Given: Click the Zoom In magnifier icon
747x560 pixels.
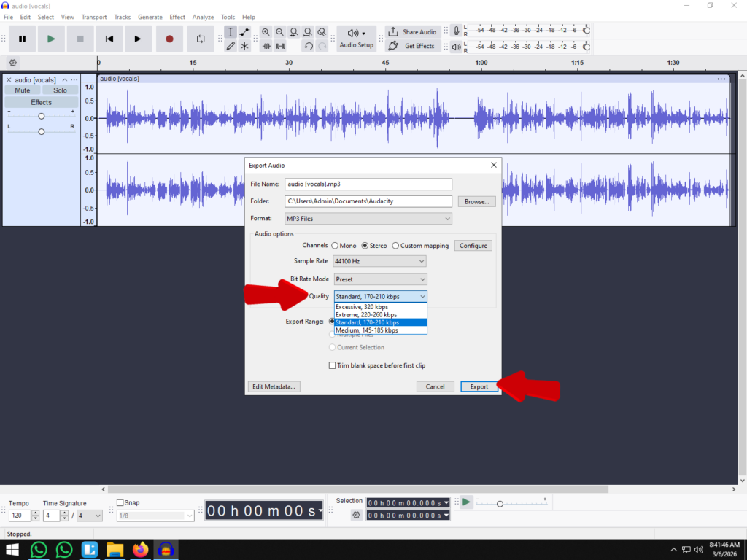Looking at the screenshot, I should point(266,32).
